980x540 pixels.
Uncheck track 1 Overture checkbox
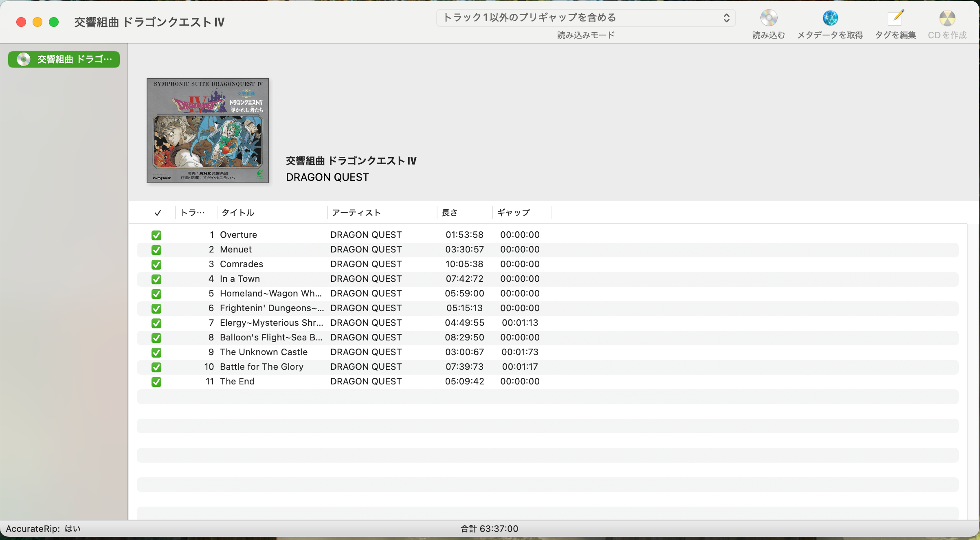tap(156, 235)
